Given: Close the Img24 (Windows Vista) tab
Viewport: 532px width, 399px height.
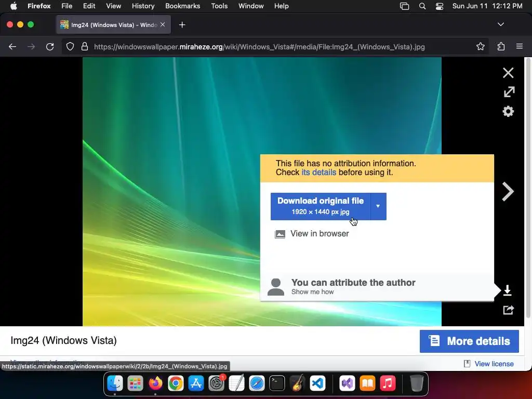Looking at the screenshot, I should (x=163, y=24).
